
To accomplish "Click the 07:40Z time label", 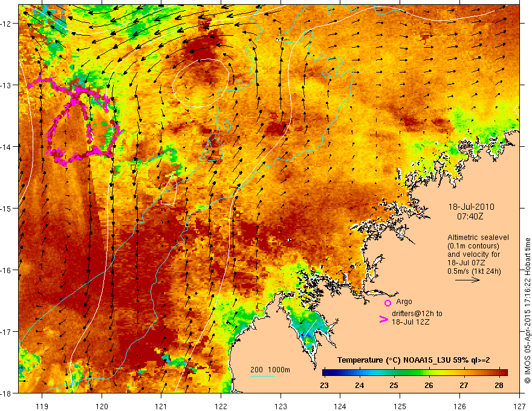I will coord(470,216).
